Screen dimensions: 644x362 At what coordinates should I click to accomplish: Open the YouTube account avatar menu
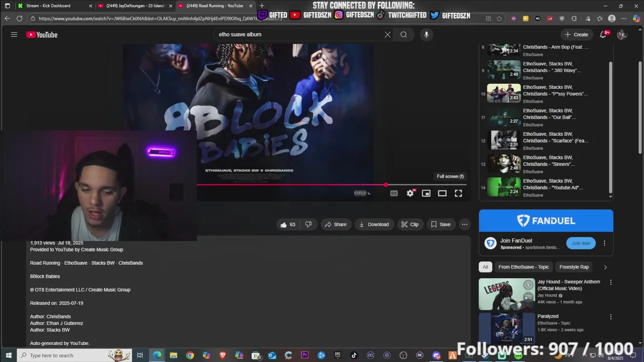coord(622,35)
